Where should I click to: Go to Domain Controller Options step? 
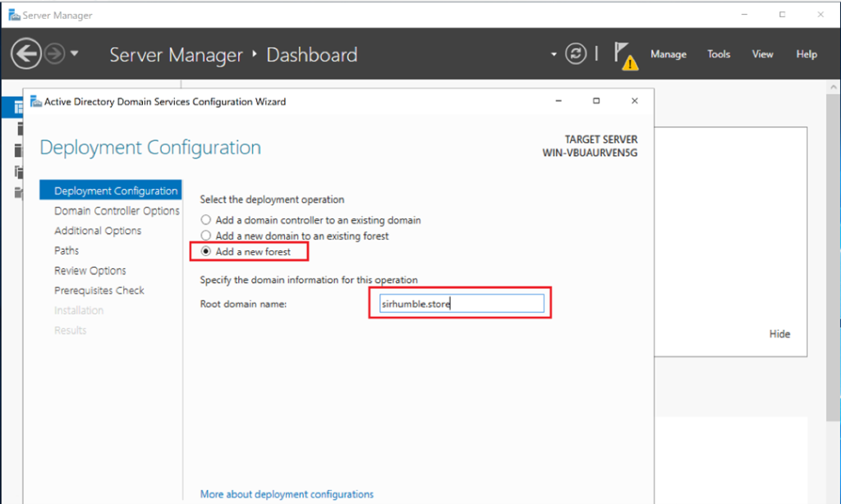(117, 211)
